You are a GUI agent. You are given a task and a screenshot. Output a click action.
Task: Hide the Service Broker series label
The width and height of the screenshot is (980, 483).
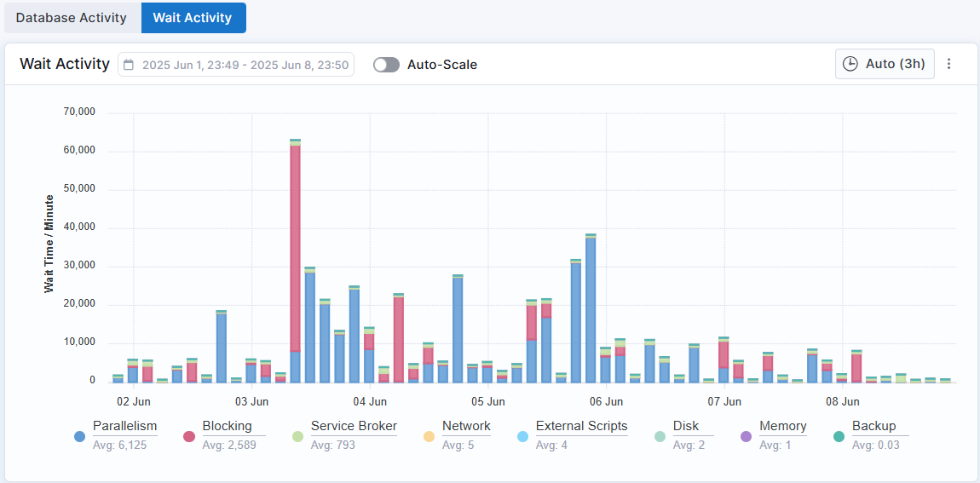pos(354,426)
